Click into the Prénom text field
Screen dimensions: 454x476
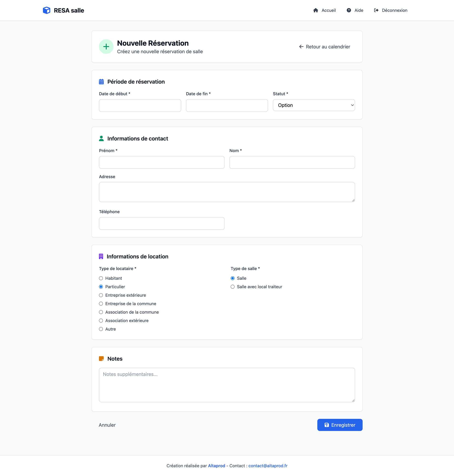(x=162, y=162)
